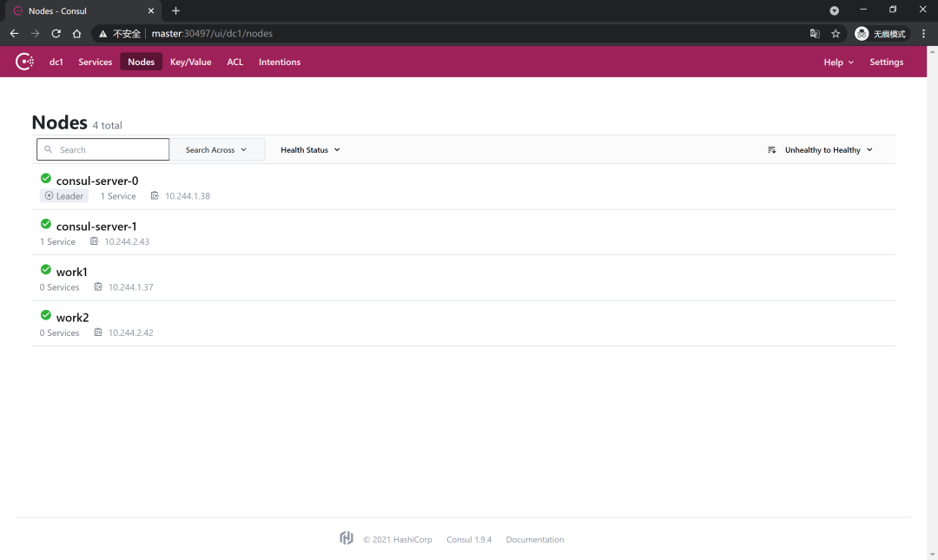This screenshot has height=560, width=938.
Task: Focus the node Search input field
Action: (x=102, y=149)
